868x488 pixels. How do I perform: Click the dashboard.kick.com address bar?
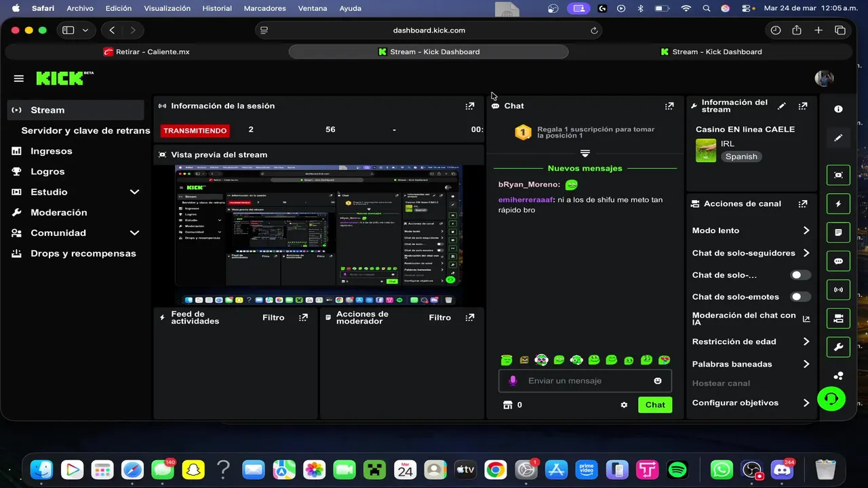[429, 30]
